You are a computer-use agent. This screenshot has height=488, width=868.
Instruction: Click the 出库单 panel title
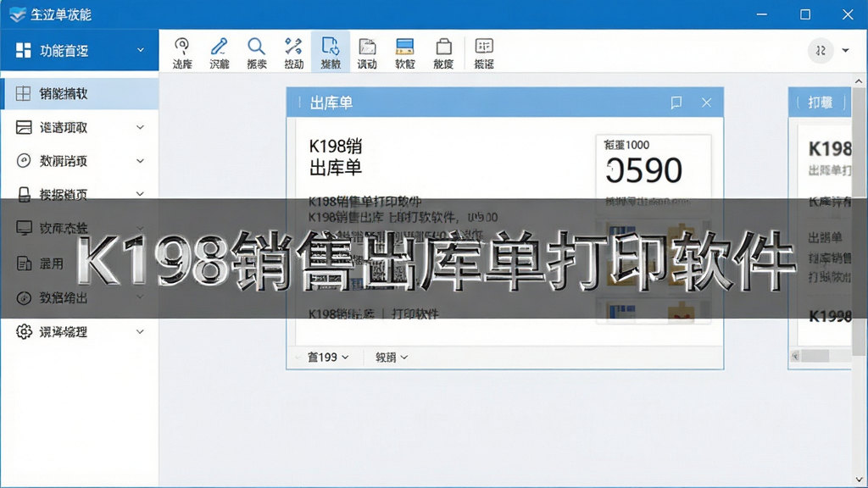click(331, 103)
